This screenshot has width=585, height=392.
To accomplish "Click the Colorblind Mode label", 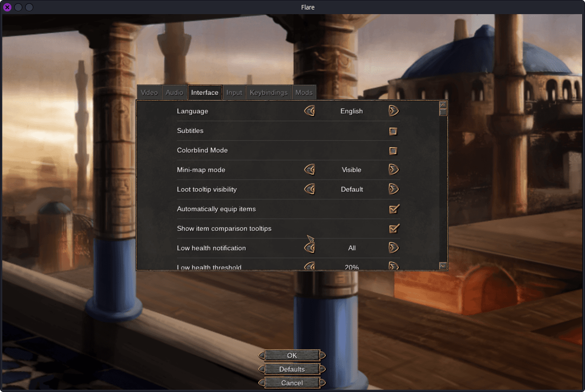I will pos(202,150).
